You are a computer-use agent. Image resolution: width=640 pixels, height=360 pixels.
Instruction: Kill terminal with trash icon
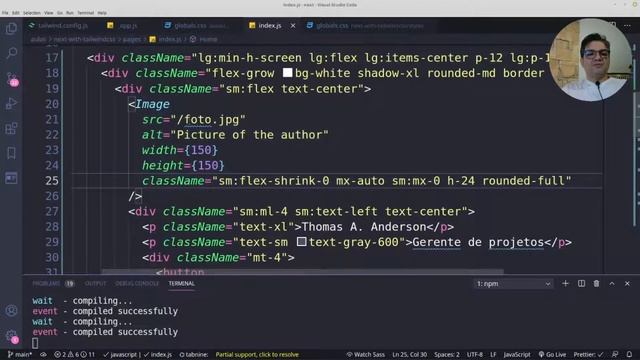tap(596, 284)
